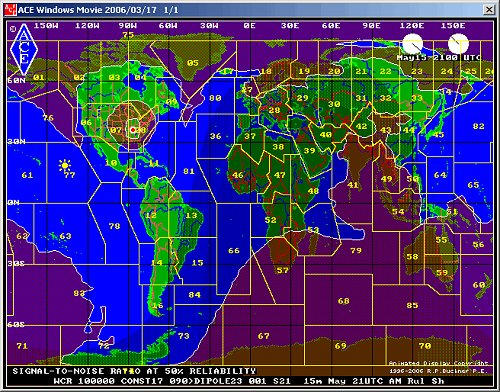
Task: Select zone 45 over Japan
Action: tap(438, 134)
